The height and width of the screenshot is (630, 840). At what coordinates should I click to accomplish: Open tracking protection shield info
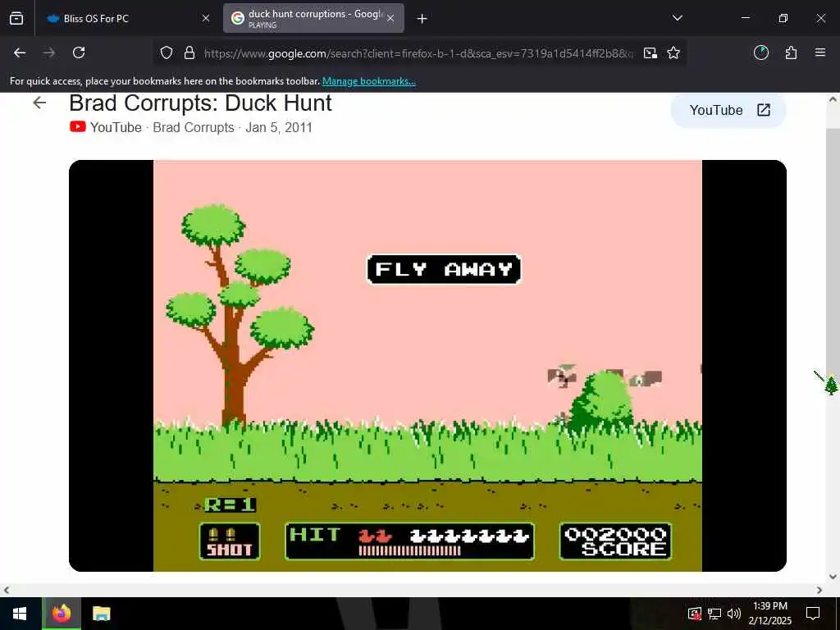[x=167, y=52]
